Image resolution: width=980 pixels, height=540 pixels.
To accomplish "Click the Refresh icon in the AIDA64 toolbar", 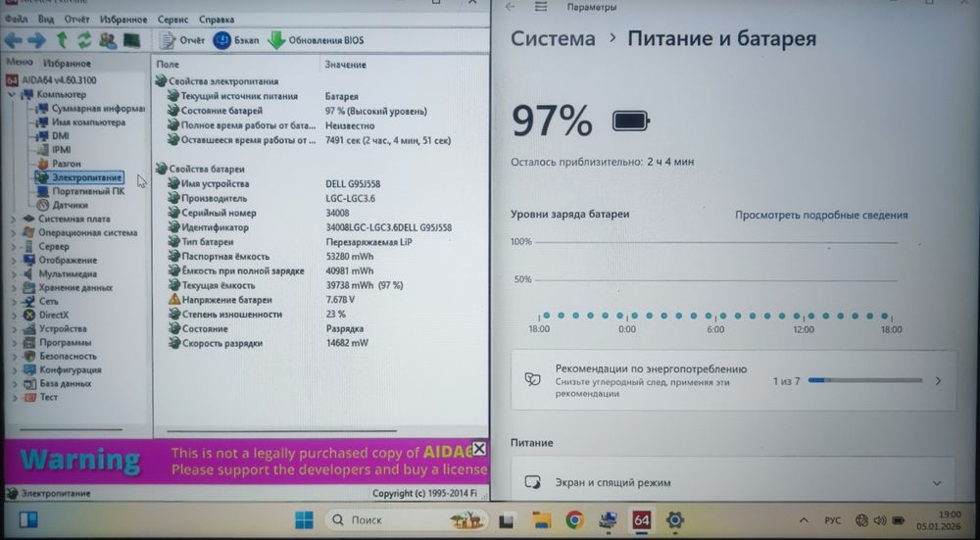I will (83, 40).
